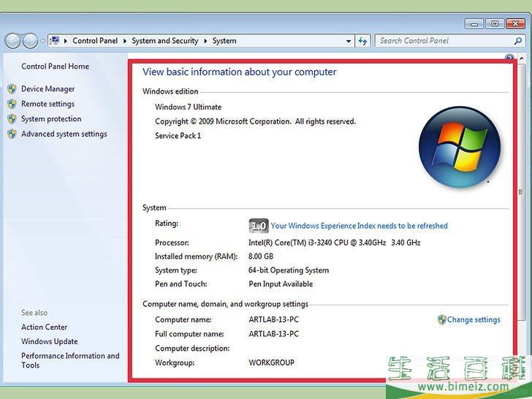Open Performance Information and Tools link
The image size is (532, 399).
[x=70, y=360]
